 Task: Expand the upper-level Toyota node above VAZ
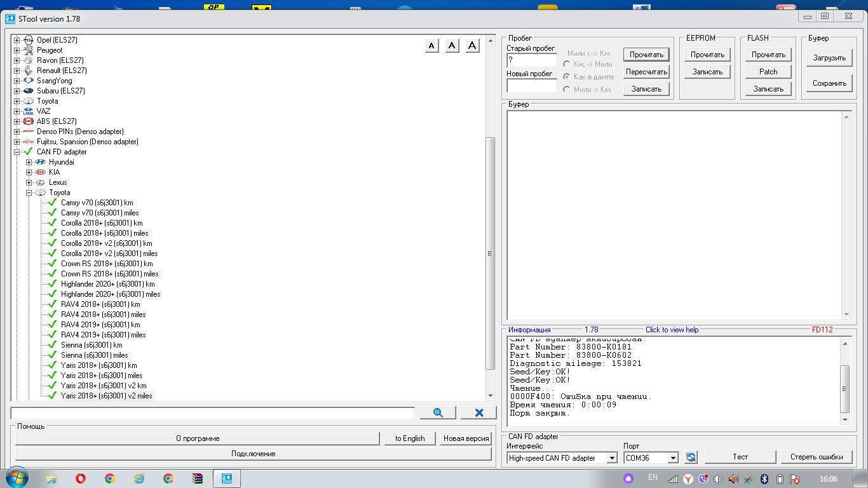tap(17, 101)
